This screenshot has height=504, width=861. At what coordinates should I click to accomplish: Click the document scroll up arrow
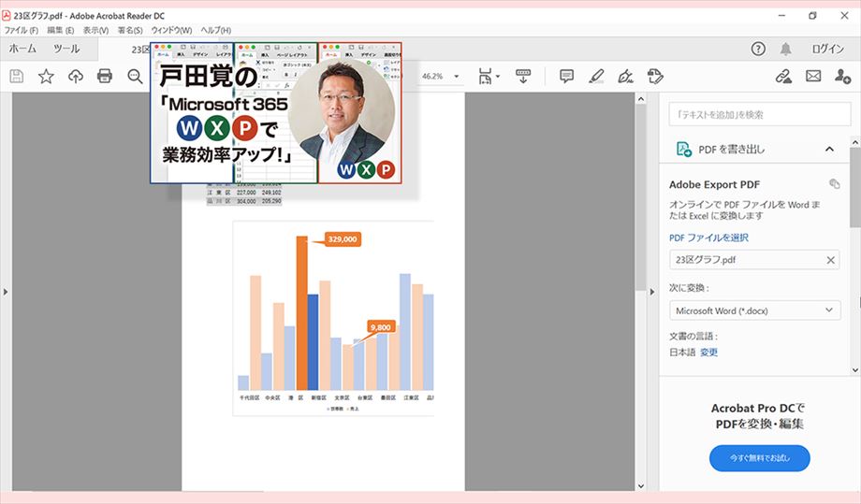coord(641,99)
